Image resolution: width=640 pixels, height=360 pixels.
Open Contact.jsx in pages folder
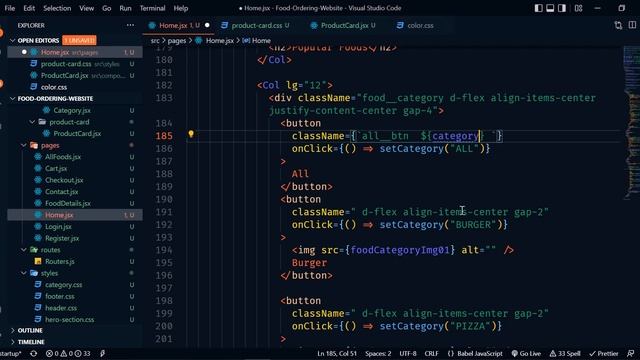[75, 192]
